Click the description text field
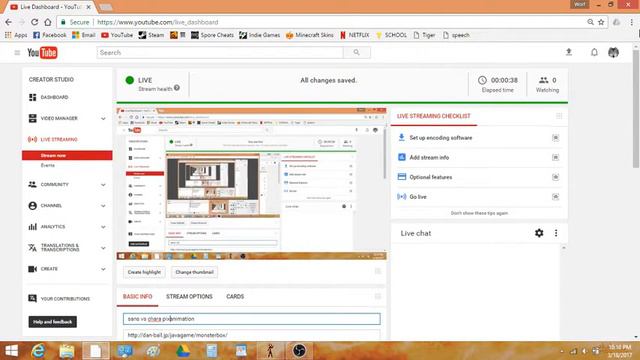This screenshot has height=360, width=640. (252, 335)
